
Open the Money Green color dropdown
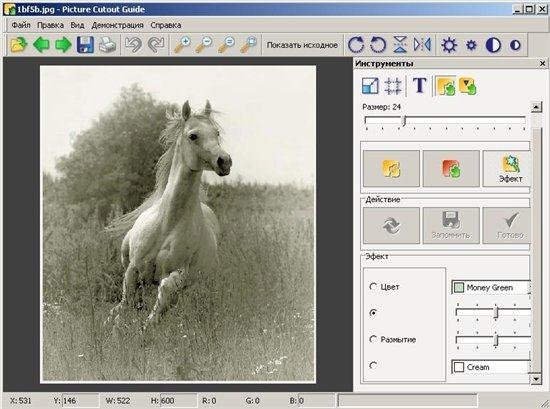pos(491,288)
